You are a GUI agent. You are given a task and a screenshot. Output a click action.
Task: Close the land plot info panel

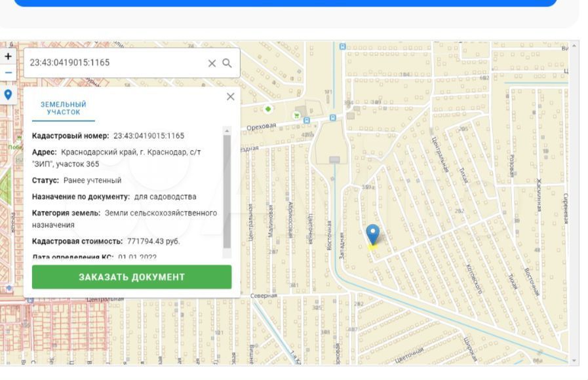point(230,96)
